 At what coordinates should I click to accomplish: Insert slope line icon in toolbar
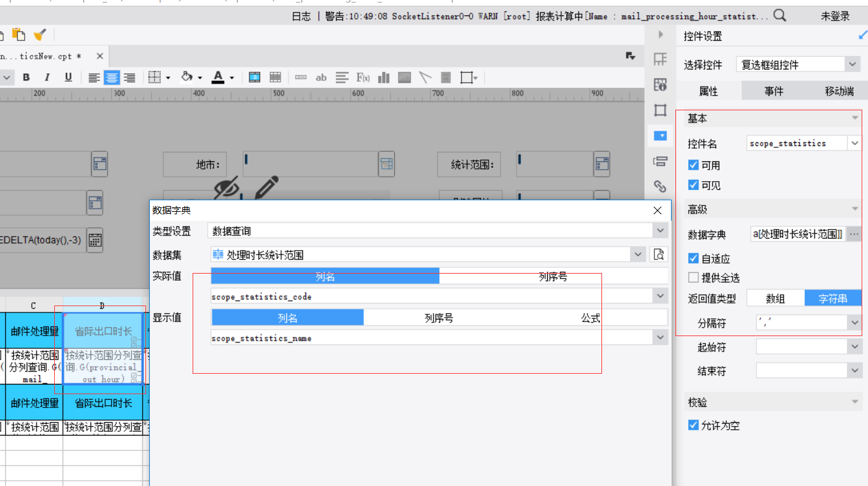pyautogui.click(x=425, y=78)
